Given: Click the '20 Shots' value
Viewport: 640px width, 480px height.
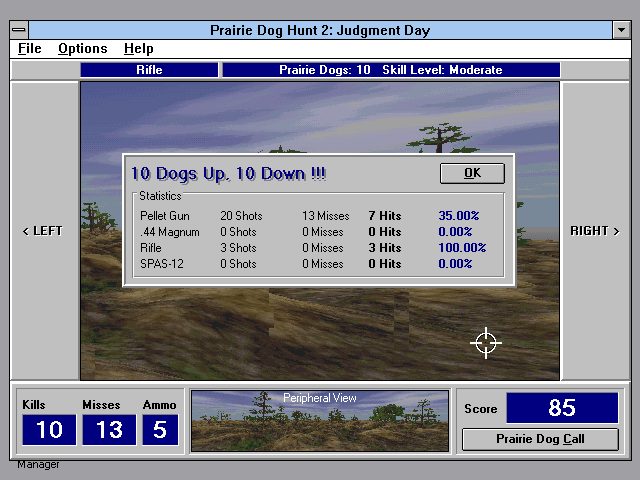Looking at the screenshot, I should 241,216.
